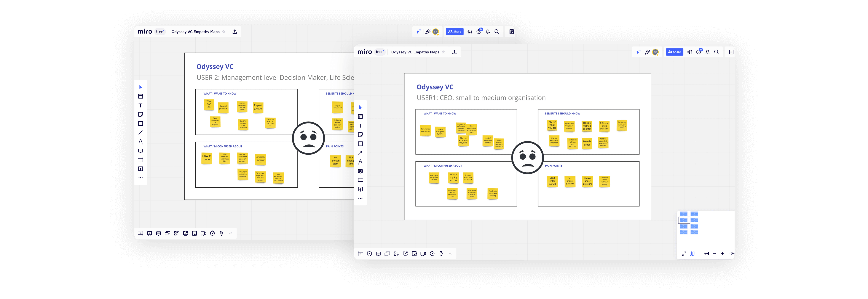Select the Shape tool in front window
The width and height of the screenshot is (868, 299).
[360, 144]
